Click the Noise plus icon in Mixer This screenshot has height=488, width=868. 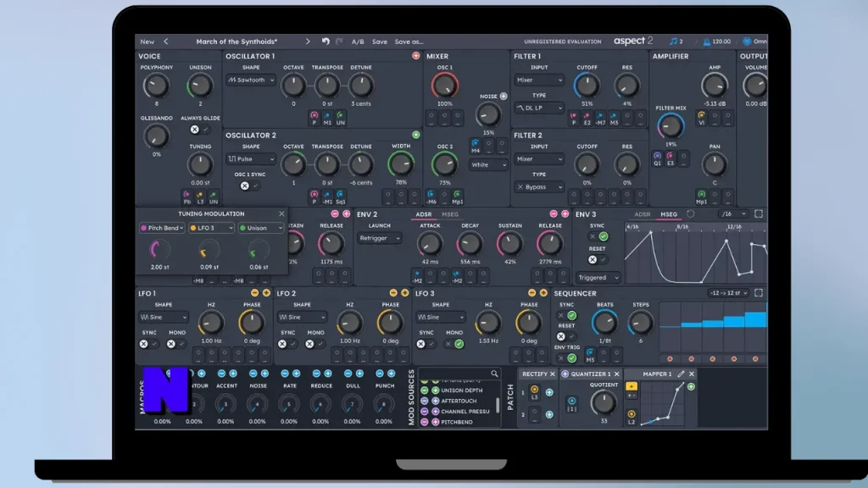pyautogui.click(x=504, y=97)
